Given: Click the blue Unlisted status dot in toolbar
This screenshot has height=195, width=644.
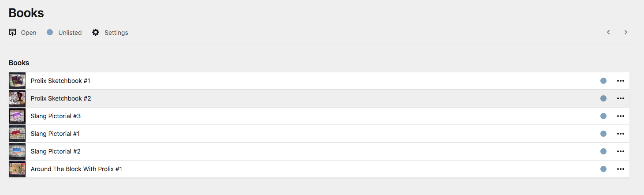Looking at the screenshot, I should 50,32.
